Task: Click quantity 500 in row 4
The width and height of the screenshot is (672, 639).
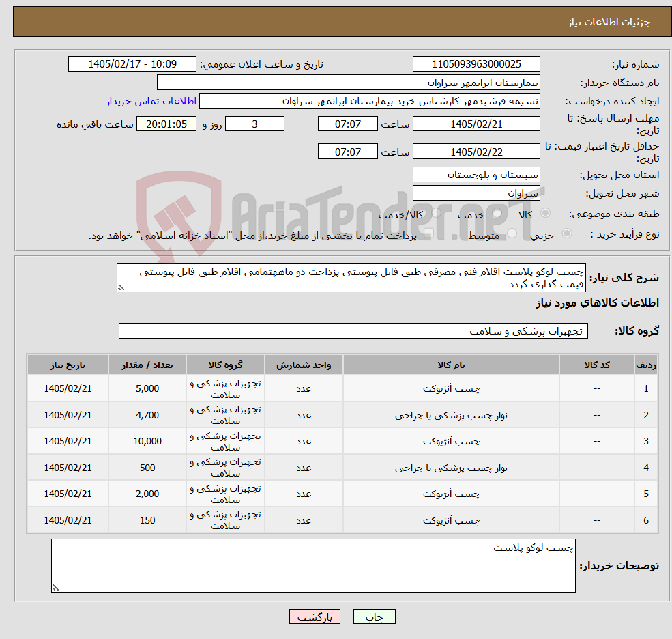Action: pos(147,468)
